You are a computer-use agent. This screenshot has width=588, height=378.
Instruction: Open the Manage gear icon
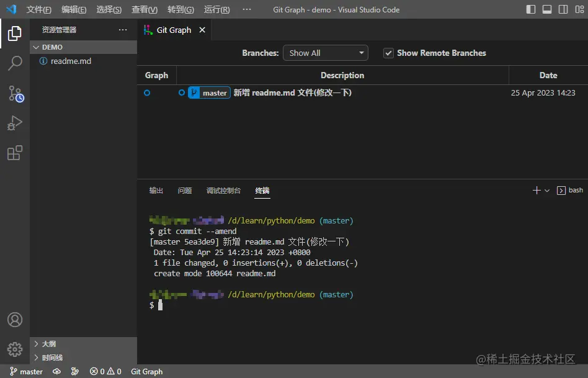pyautogui.click(x=15, y=349)
